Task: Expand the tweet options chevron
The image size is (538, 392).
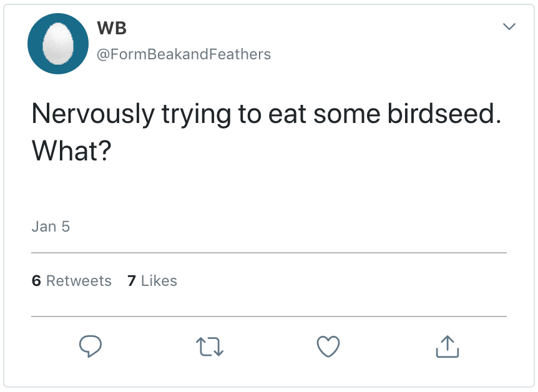Action: [509, 27]
